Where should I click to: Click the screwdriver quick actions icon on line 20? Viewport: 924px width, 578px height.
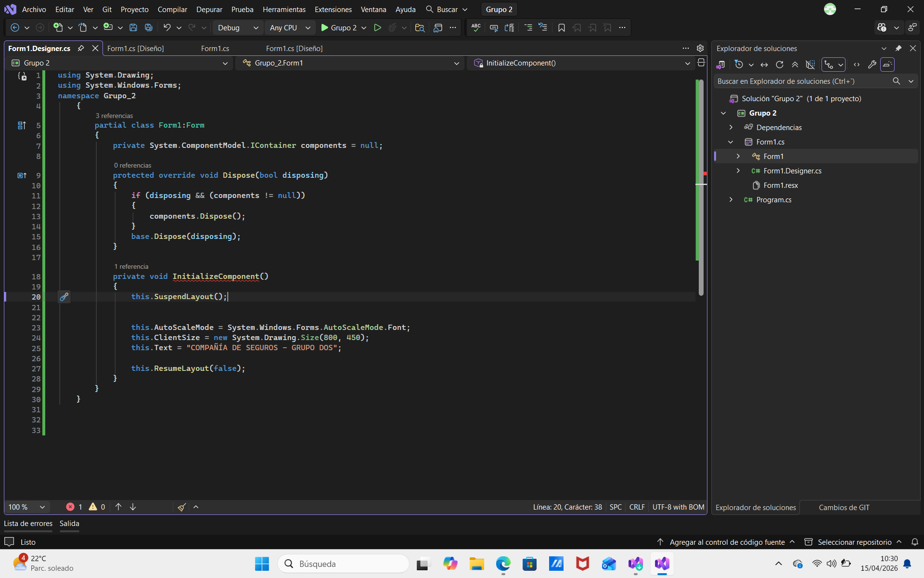click(x=64, y=297)
